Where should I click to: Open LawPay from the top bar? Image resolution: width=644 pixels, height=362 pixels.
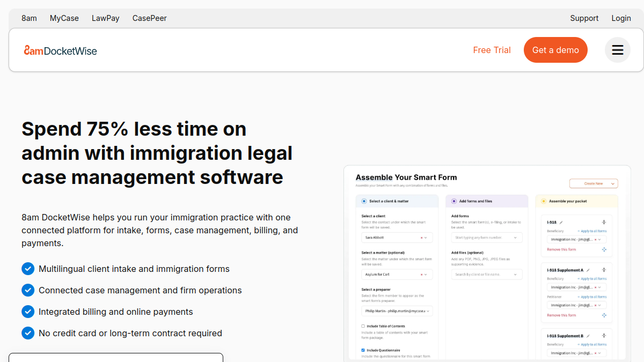tap(106, 18)
